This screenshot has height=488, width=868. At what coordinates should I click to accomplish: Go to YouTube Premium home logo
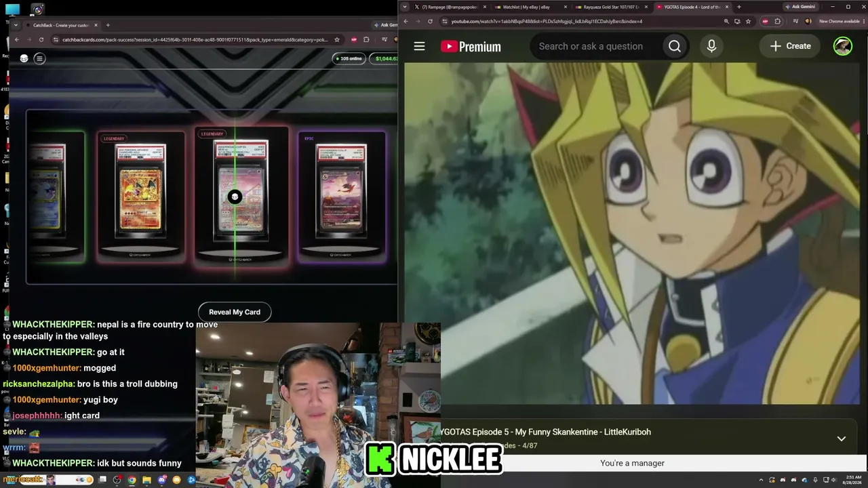pyautogui.click(x=471, y=46)
